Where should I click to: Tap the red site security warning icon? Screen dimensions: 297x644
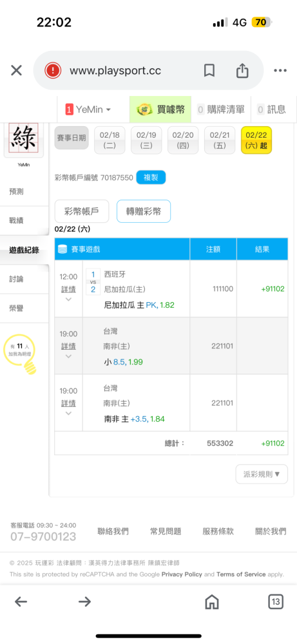point(53,71)
